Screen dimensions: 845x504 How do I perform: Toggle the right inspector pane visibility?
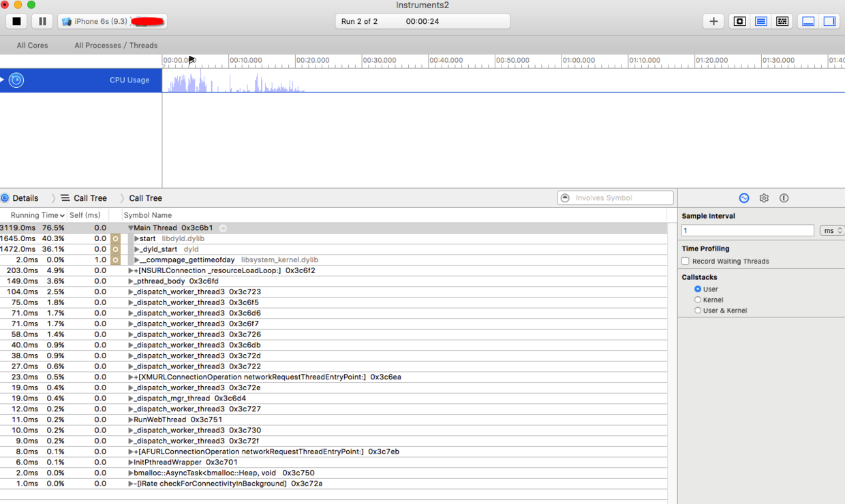tap(829, 21)
